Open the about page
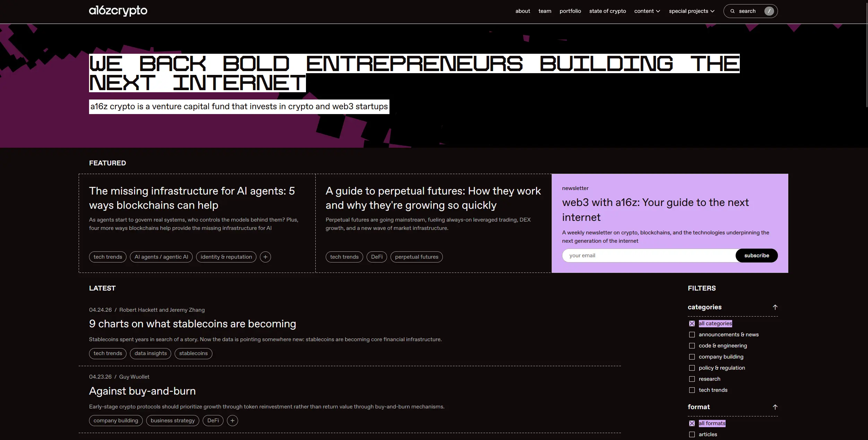The height and width of the screenshot is (440, 868). (523, 11)
